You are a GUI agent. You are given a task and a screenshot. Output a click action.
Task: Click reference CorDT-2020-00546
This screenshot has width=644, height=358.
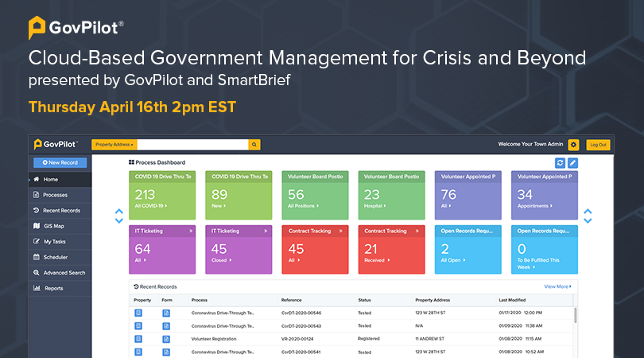[x=301, y=313]
